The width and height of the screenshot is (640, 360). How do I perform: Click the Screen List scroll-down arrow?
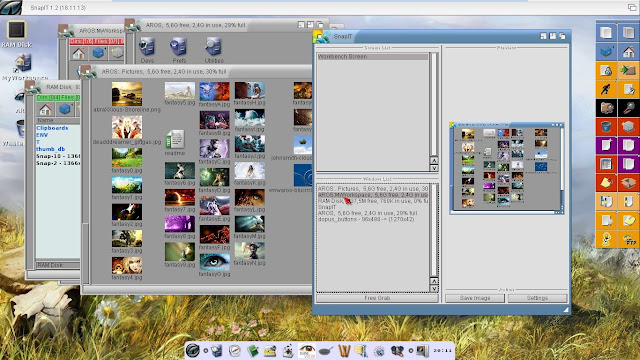(x=434, y=168)
